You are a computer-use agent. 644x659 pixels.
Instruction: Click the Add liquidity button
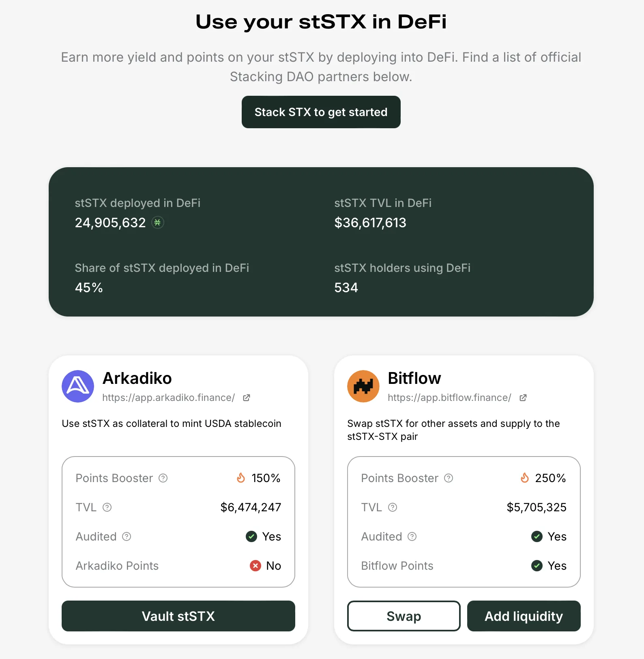tap(524, 616)
